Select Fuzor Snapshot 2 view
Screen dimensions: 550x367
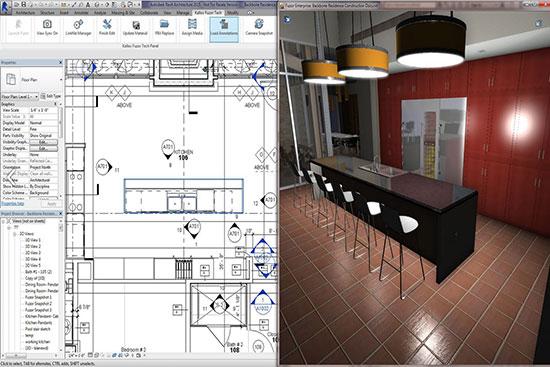click(x=39, y=303)
